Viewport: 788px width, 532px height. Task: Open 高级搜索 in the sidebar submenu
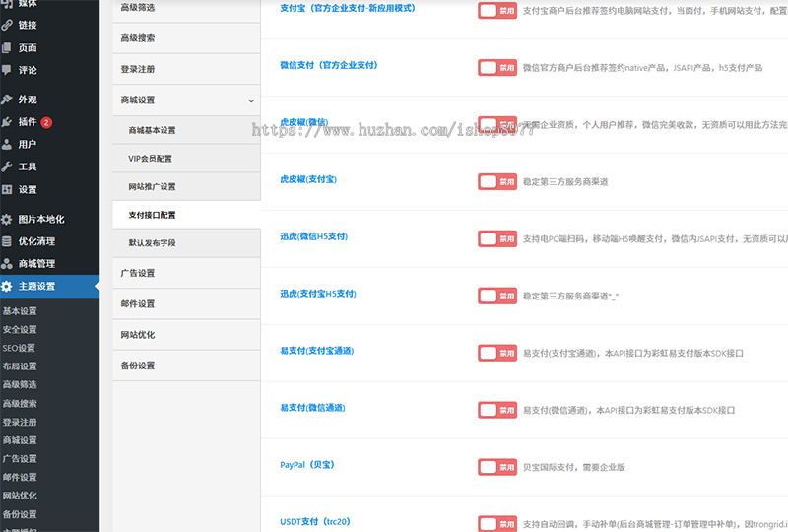pyautogui.click(x=20, y=403)
